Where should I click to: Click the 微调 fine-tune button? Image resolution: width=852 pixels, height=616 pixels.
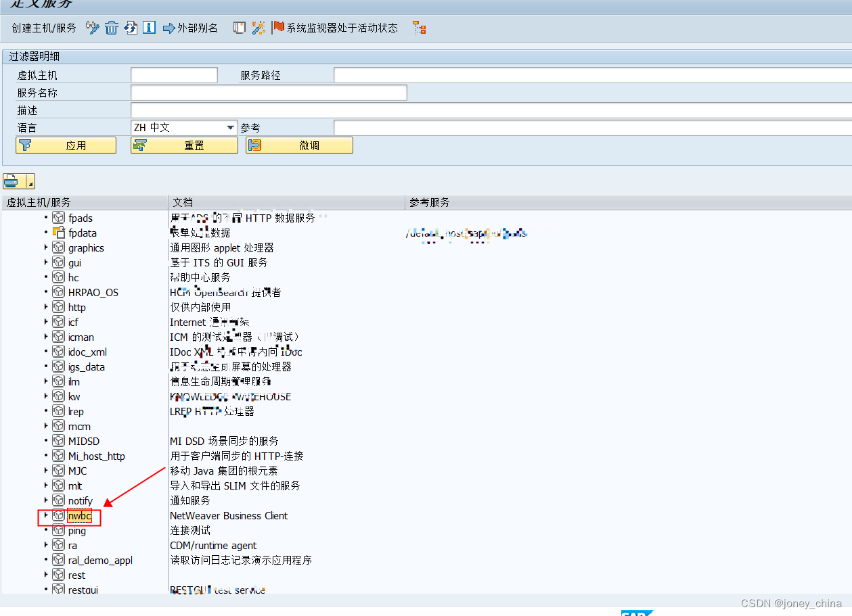[x=298, y=145]
